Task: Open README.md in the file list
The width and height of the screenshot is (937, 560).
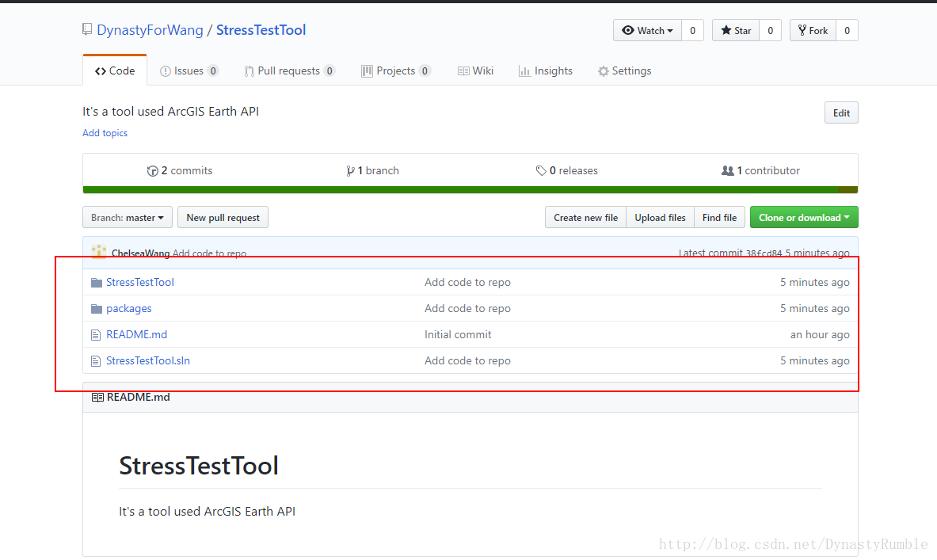Action: tap(137, 335)
